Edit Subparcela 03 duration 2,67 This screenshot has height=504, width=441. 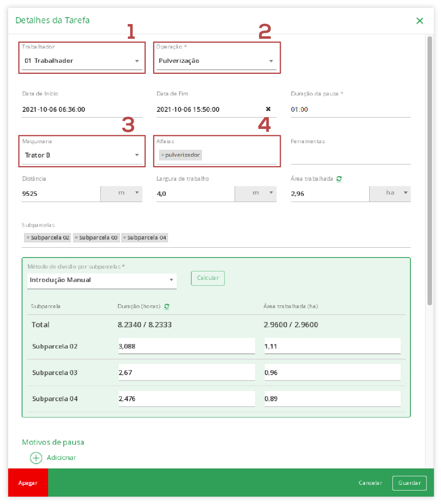tap(186, 372)
